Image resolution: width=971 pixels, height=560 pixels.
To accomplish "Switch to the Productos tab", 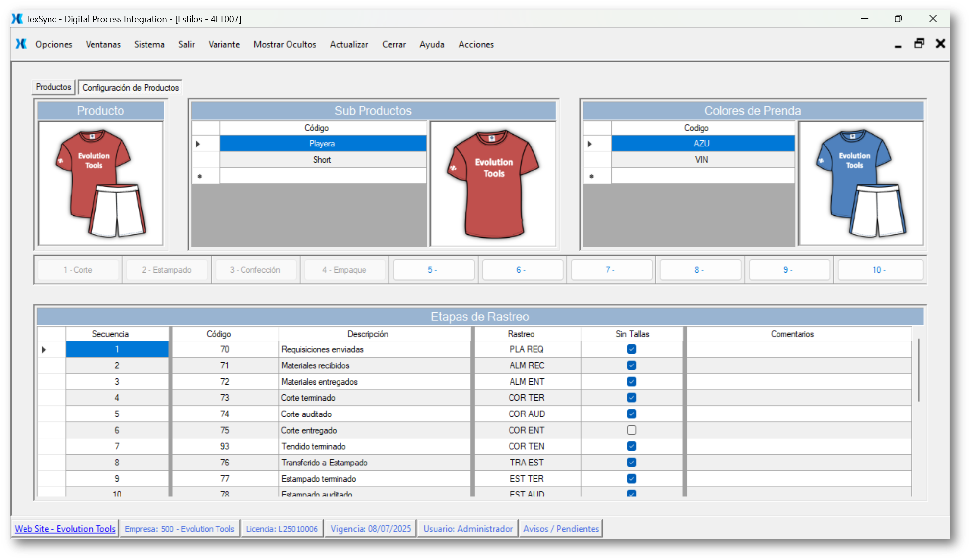I will (53, 87).
